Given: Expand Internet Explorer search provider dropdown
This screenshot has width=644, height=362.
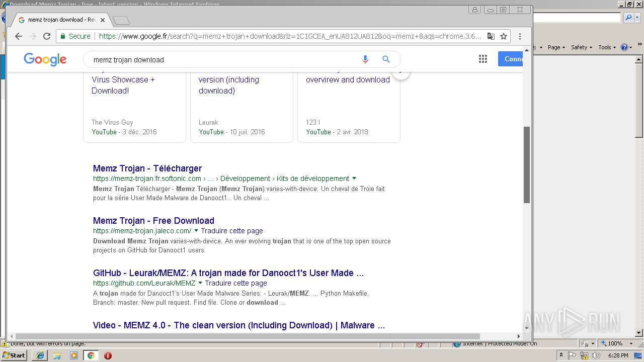Looking at the screenshot, I should pyautogui.click(x=637, y=18).
